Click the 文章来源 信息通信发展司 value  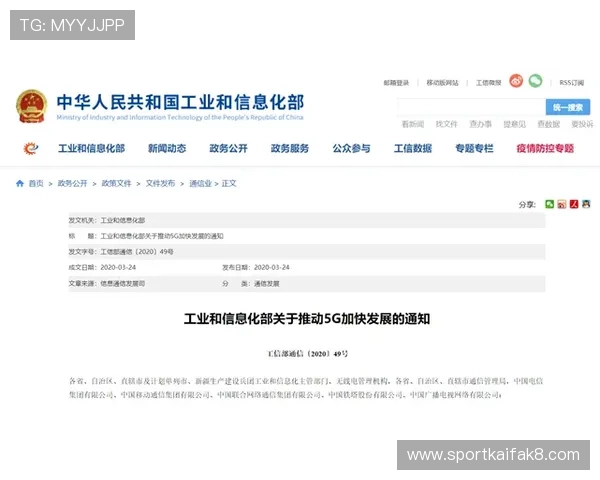coord(122,284)
